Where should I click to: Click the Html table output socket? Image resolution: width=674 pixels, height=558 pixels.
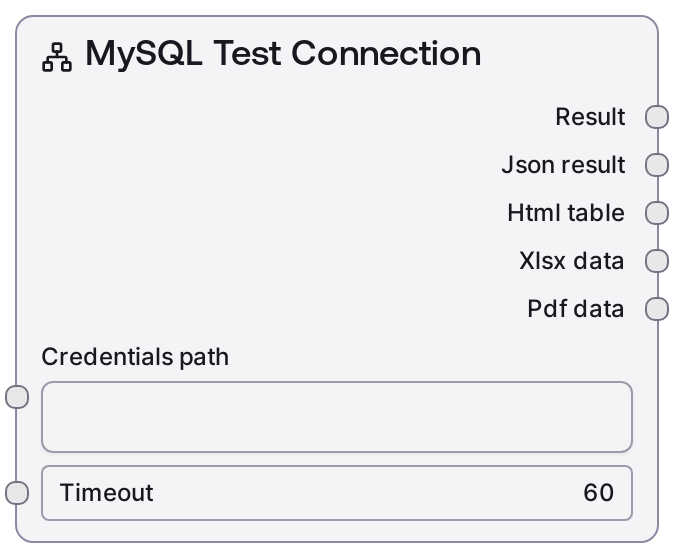pyautogui.click(x=656, y=213)
